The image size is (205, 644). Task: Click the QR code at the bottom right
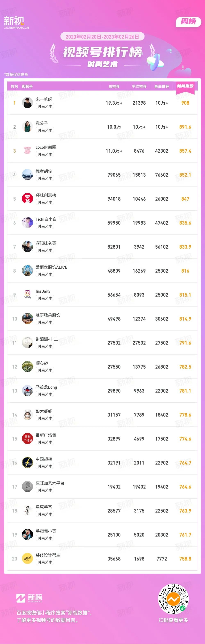point(173,599)
